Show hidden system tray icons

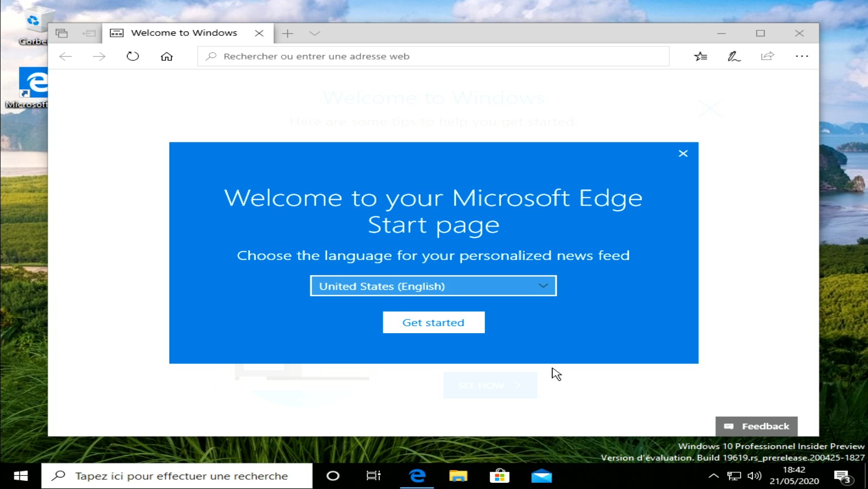[x=713, y=476]
